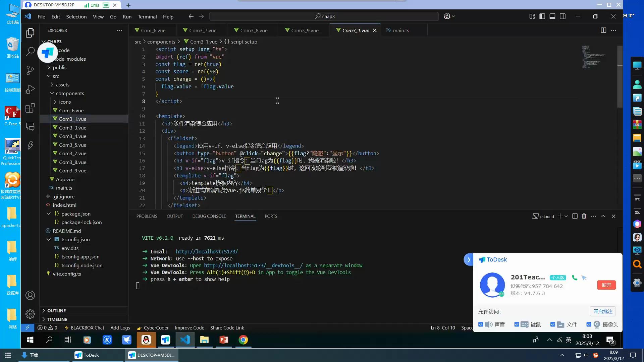Open the Search view in activity bar

pyautogui.click(x=30, y=51)
